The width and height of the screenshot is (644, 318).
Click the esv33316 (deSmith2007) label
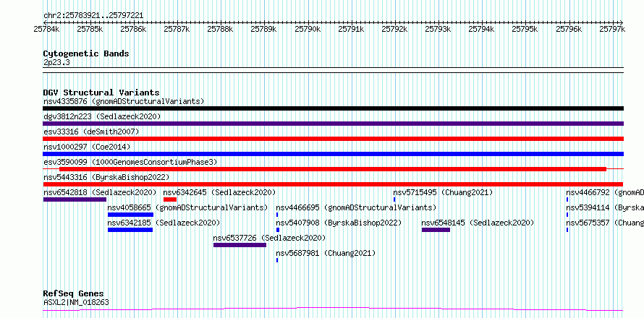(x=91, y=132)
